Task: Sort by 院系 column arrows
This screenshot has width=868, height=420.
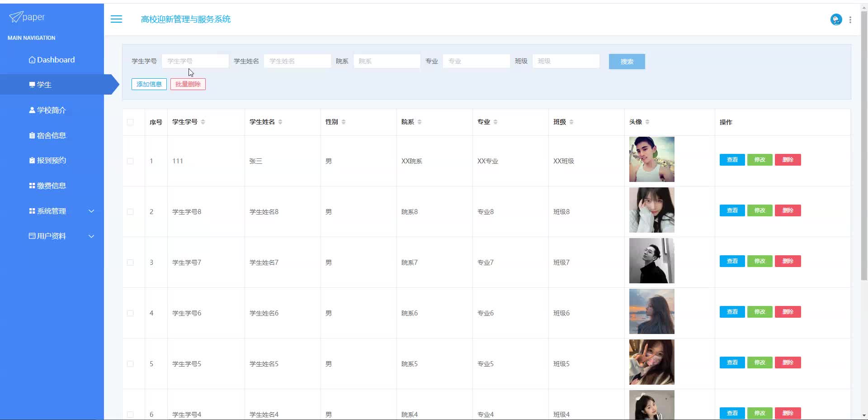Action: (420, 122)
